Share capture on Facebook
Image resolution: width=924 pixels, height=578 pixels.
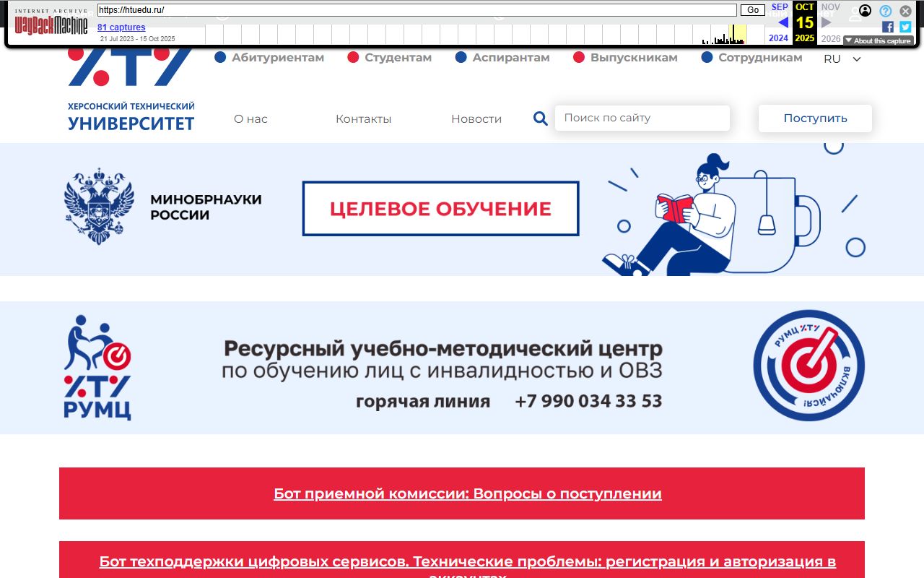pyautogui.click(x=888, y=27)
